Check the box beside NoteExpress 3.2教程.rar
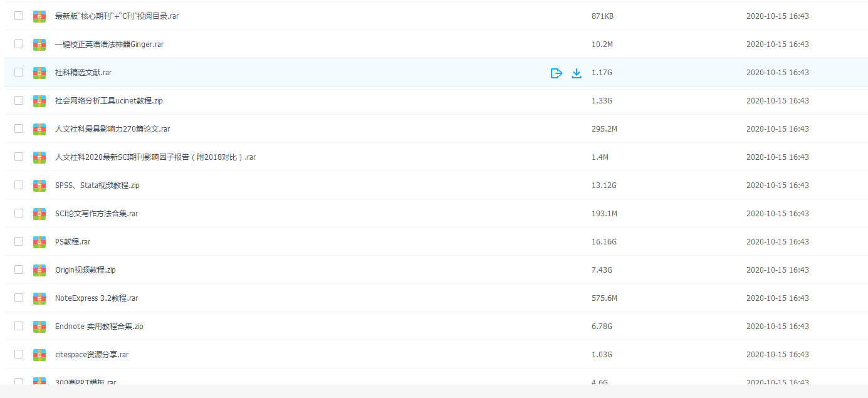868x398 pixels. point(19,298)
